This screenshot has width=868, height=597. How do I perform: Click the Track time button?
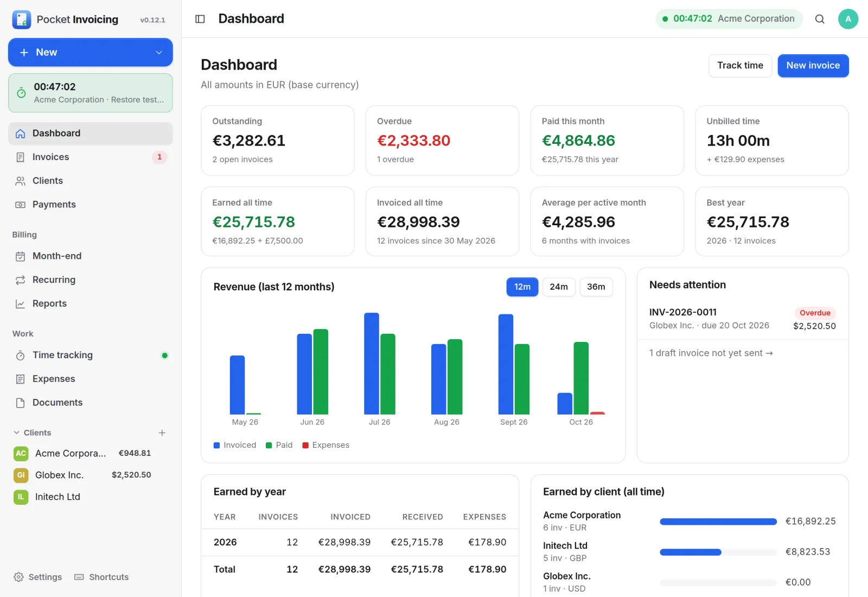pos(740,66)
